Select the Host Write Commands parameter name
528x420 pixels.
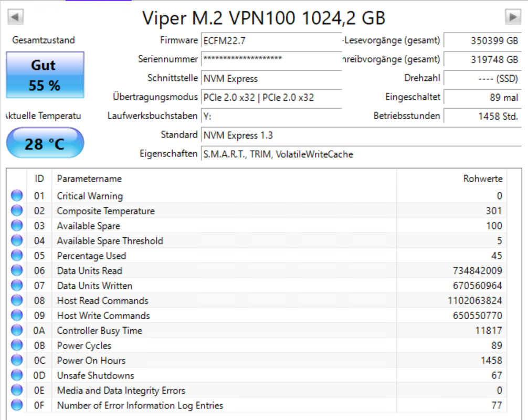point(103,316)
